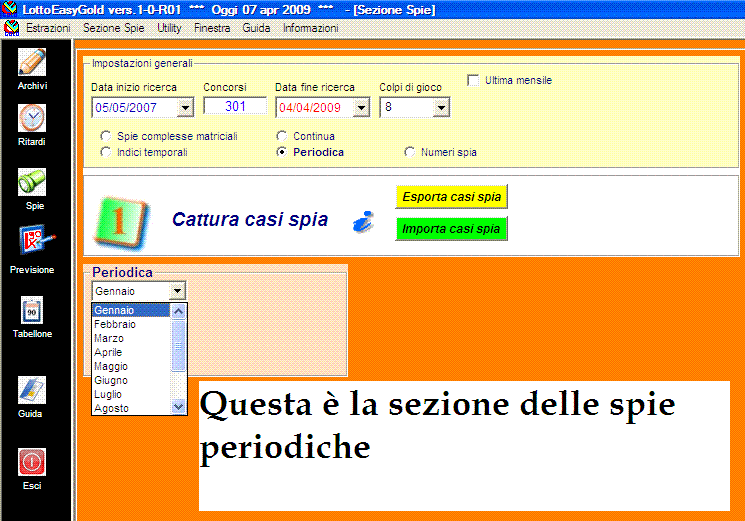Open the Tabellone 90 icon
The height and width of the screenshot is (521, 745).
point(32,310)
